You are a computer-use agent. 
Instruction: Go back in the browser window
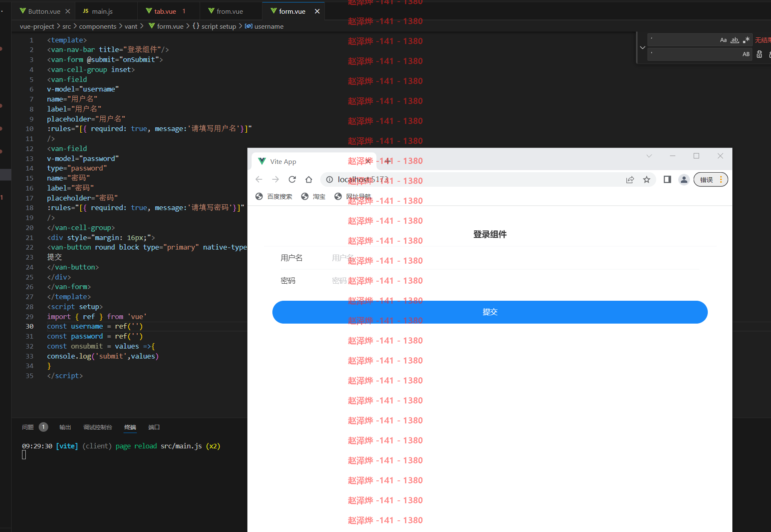pyautogui.click(x=259, y=179)
